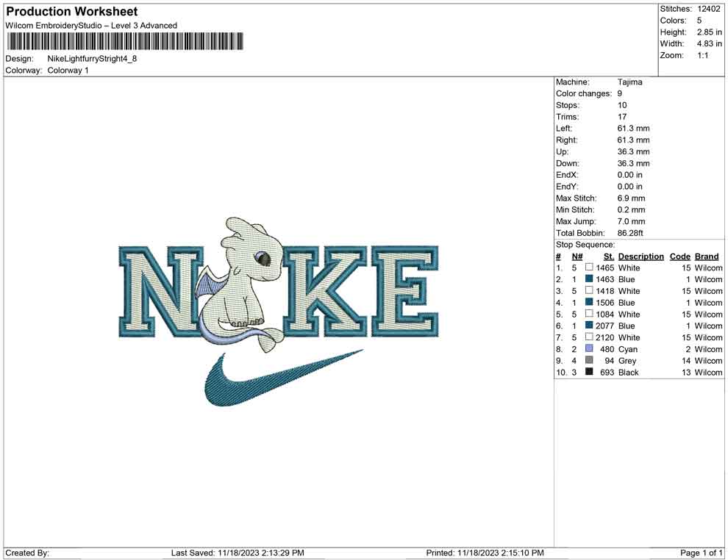Click the Machine value Tajima
728x560 pixels.
[x=630, y=82]
